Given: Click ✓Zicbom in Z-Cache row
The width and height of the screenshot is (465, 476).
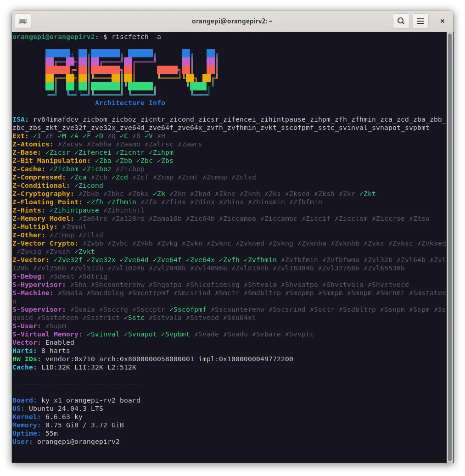Looking at the screenshot, I should click(x=64, y=169).
